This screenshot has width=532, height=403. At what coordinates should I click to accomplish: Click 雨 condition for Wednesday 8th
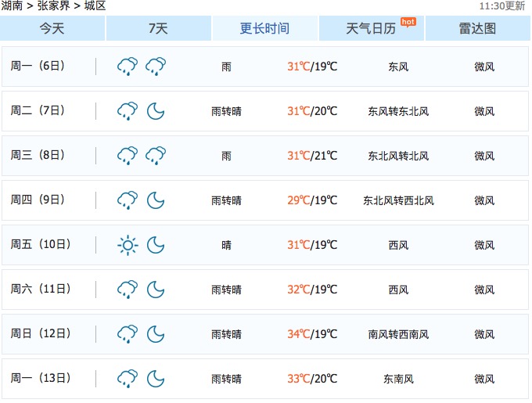click(x=226, y=156)
